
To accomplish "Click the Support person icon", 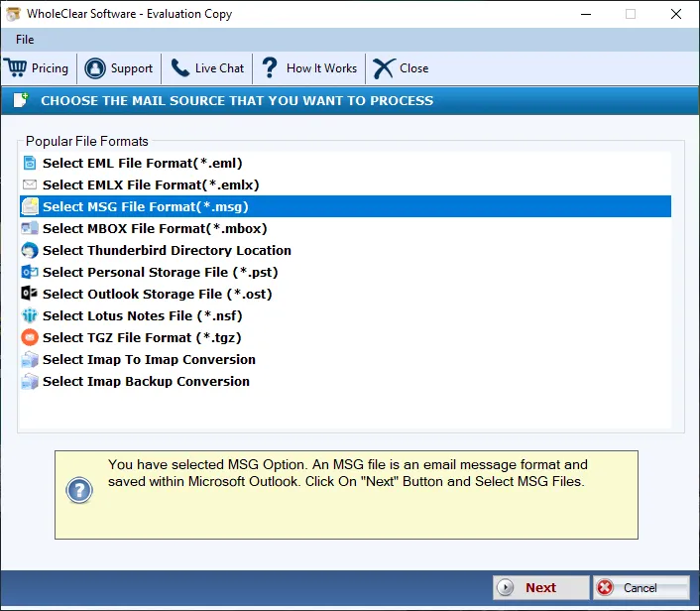I will point(94,68).
